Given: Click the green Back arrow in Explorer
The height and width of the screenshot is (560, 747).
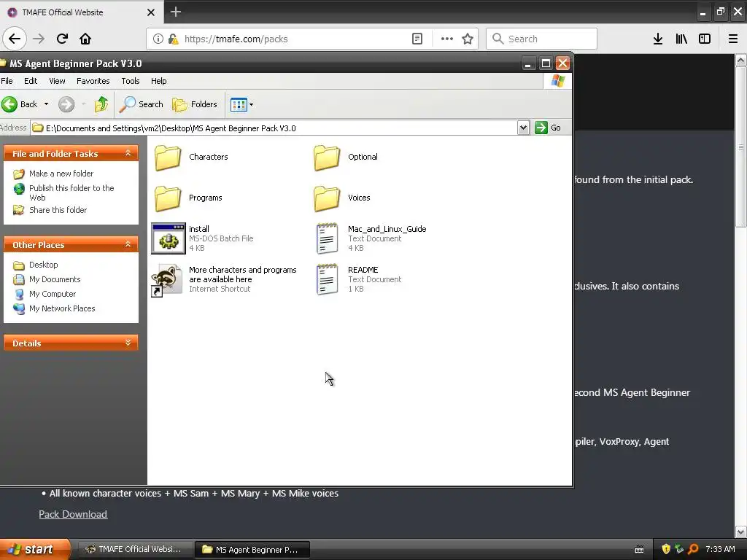Looking at the screenshot, I should 9,104.
